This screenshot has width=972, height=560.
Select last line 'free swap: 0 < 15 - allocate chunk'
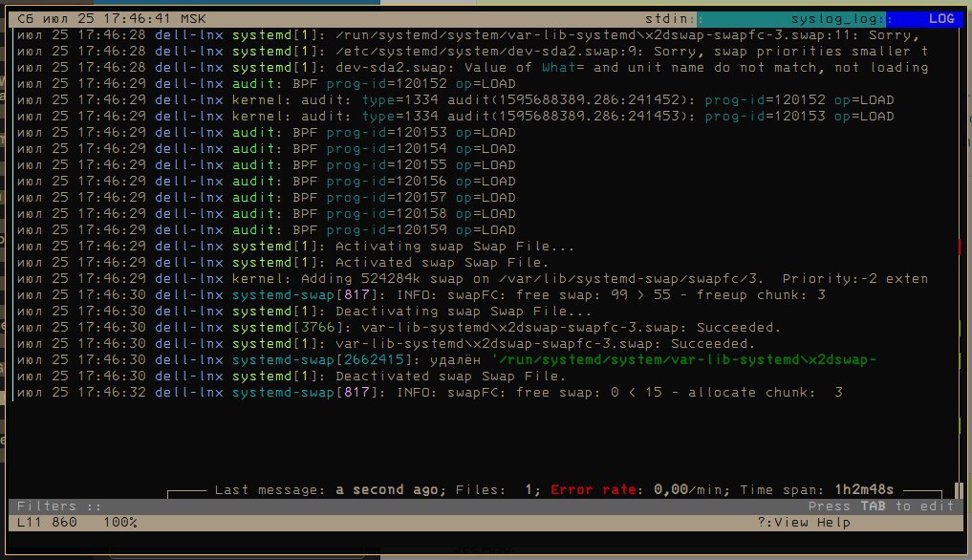click(x=429, y=392)
